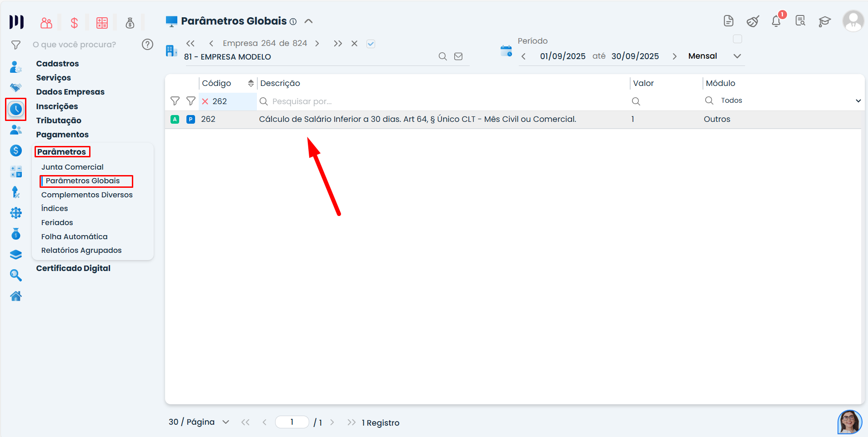Clear the 262 code filter with red X
Viewport: 868px width, 437px height.
point(205,101)
